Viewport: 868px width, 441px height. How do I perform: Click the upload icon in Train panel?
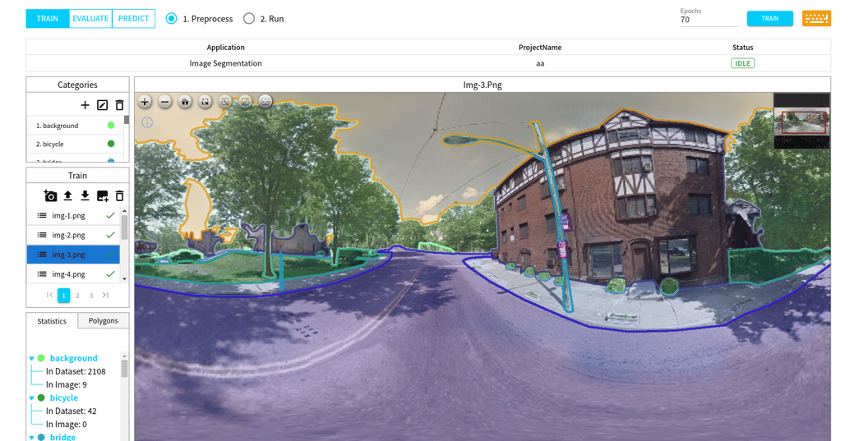click(x=67, y=196)
